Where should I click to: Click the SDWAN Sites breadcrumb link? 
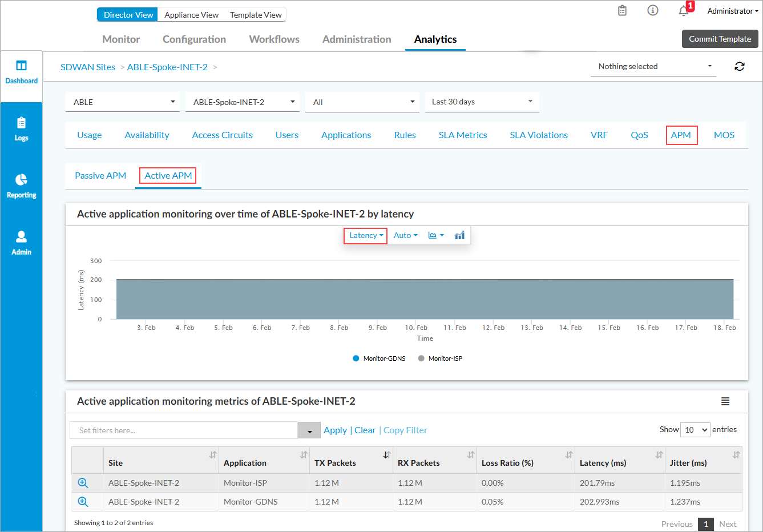[x=88, y=67]
